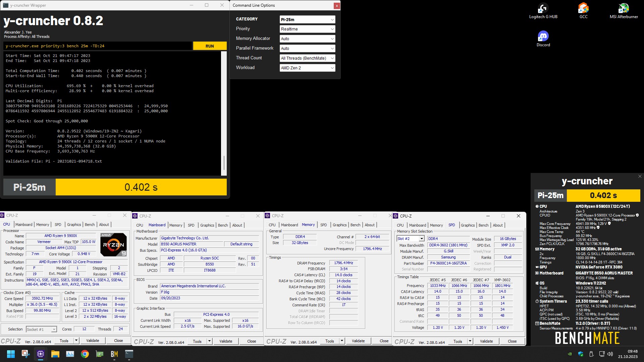Select the SPD tab in the CPU-Z Memory window
The image size is (644, 362).
pyautogui.click(x=323, y=225)
